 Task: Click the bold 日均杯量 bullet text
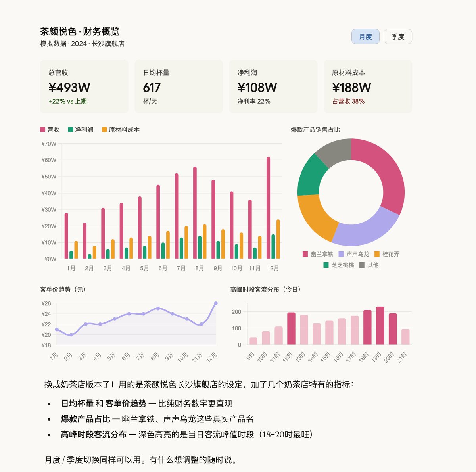tap(77, 403)
